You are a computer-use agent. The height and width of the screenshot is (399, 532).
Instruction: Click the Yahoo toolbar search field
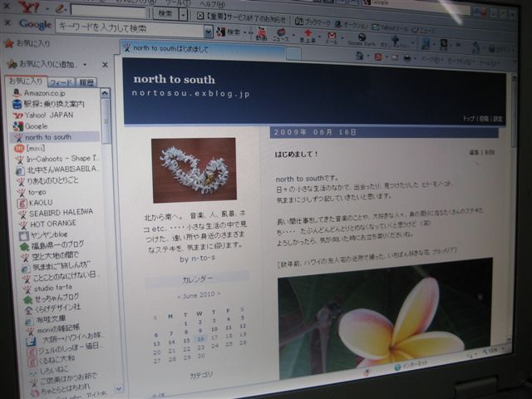coord(108,11)
